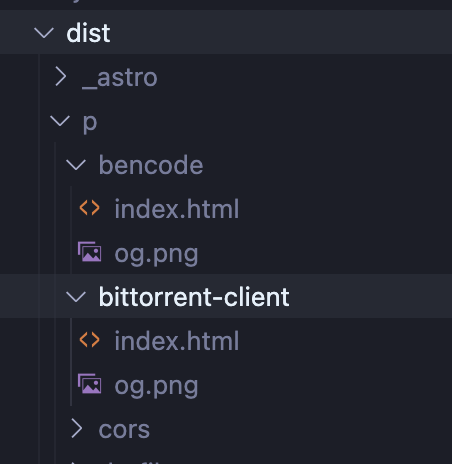This screenshot has width=452, height=464.
Task: Open index.html inside bittorrent-client
Action: (177, 341)
